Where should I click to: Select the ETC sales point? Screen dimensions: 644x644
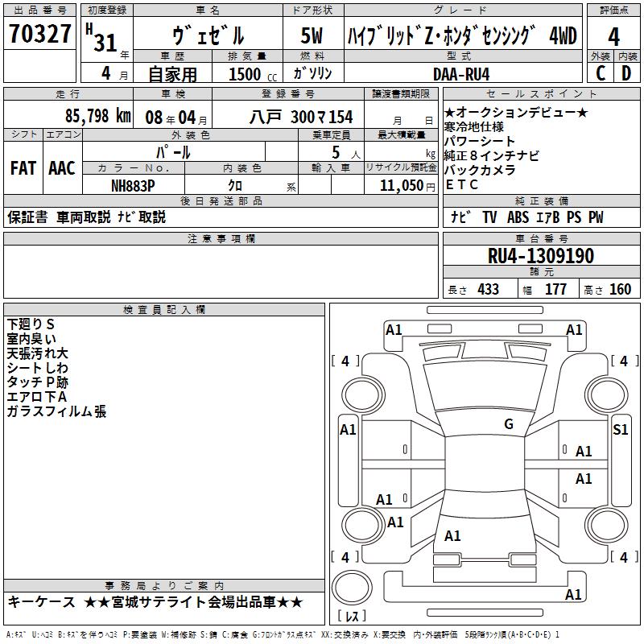[x=462, y=185]
